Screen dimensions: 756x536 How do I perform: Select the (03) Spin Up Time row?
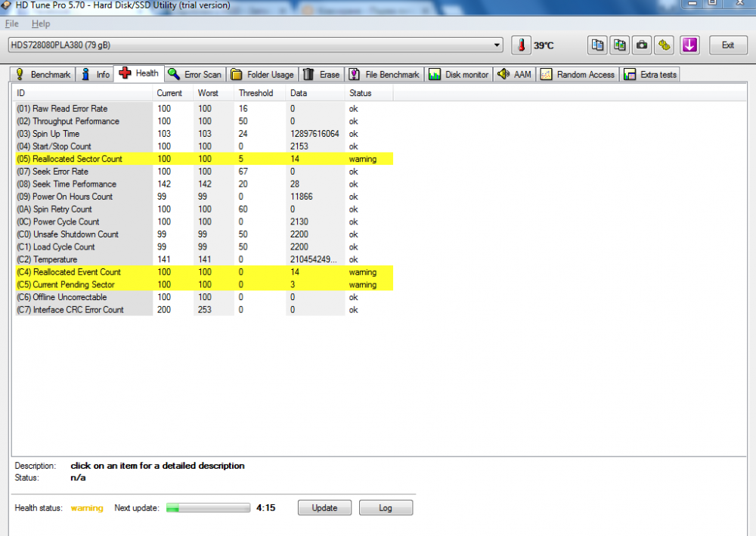(x=204, y=134)
